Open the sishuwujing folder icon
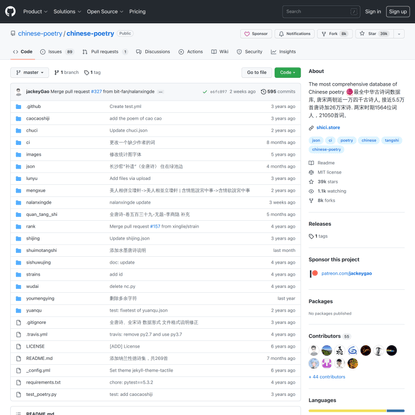 tap(19, 263)
